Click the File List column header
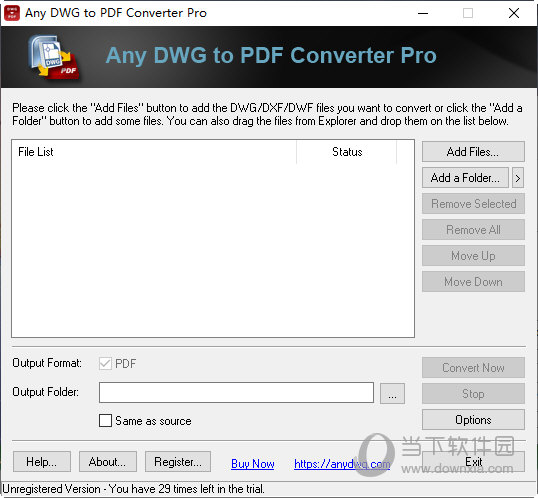Image resolution: width=538 pixels, height=498 pixels. [154, 152]
